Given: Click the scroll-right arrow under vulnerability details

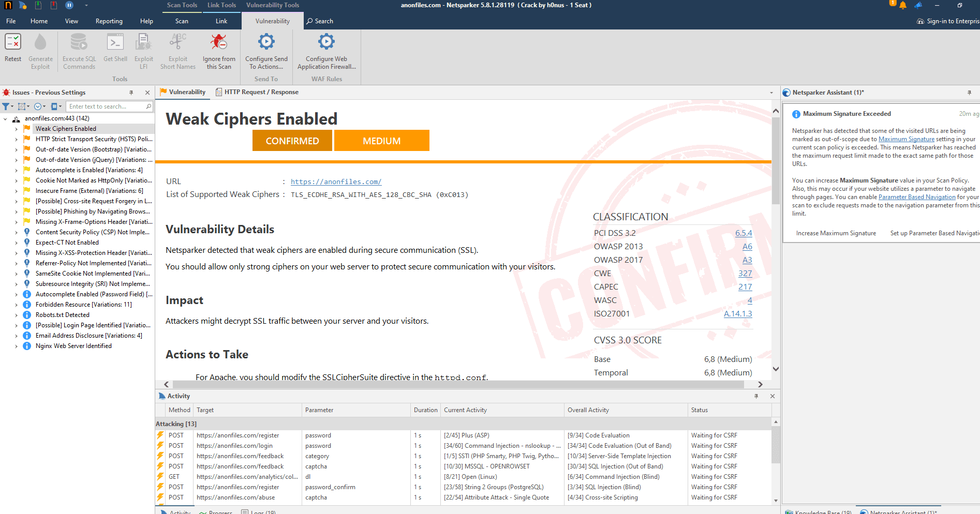Looking at the screenshot, I should click(x=760, y=384).
